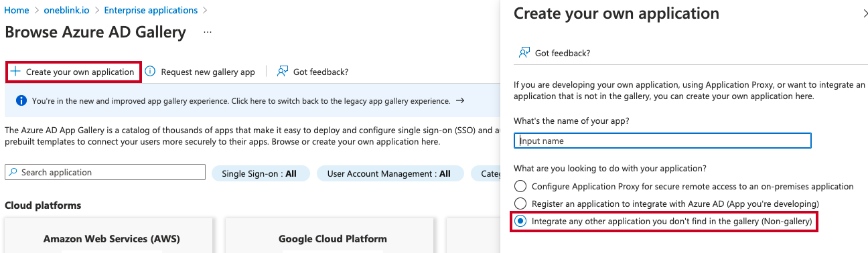The width and height of the screenshot is (868, 253).
Task: Open the partially hidden Categories filter pill
Action: click(486, 173)
